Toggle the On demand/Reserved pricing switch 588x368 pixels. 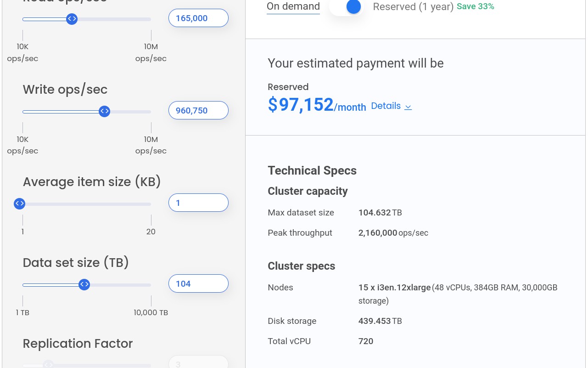tap(346, 7)
